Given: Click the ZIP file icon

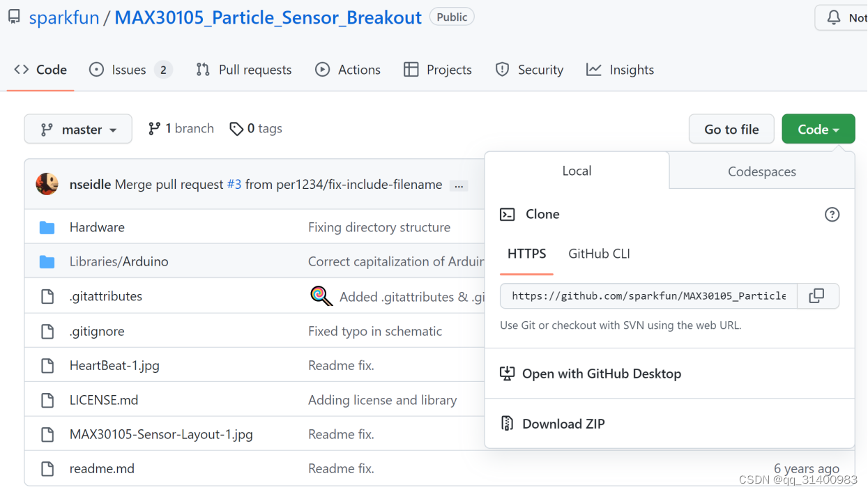Looking at the screenshot, I should (508, 424).
